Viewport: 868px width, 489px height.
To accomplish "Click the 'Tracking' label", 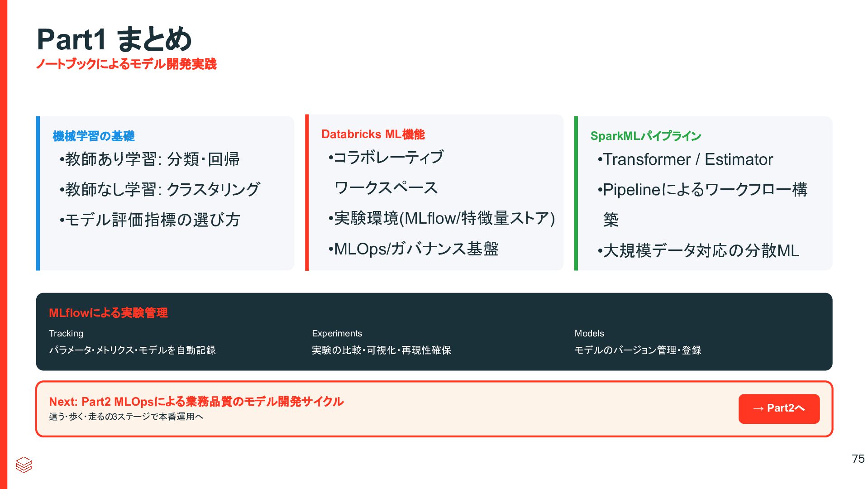I will click(66, 333).
